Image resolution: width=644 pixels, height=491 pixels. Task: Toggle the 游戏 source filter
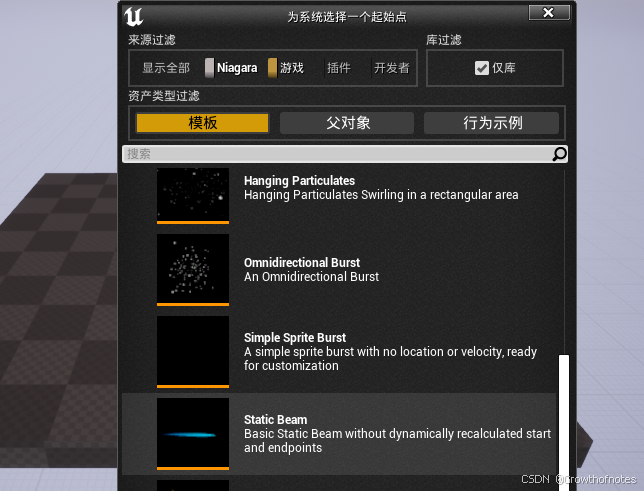[x=286, y=68]
